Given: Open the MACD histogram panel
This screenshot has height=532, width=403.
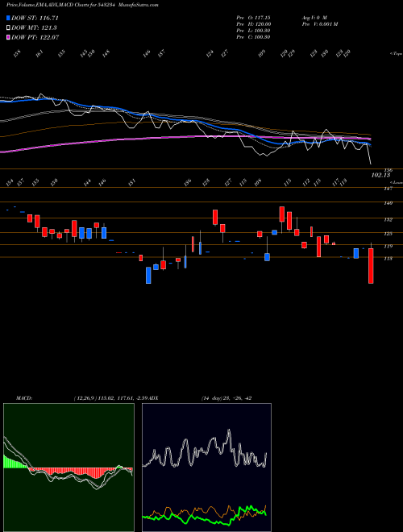Looking at the screenshot, I should coord(69,468).
